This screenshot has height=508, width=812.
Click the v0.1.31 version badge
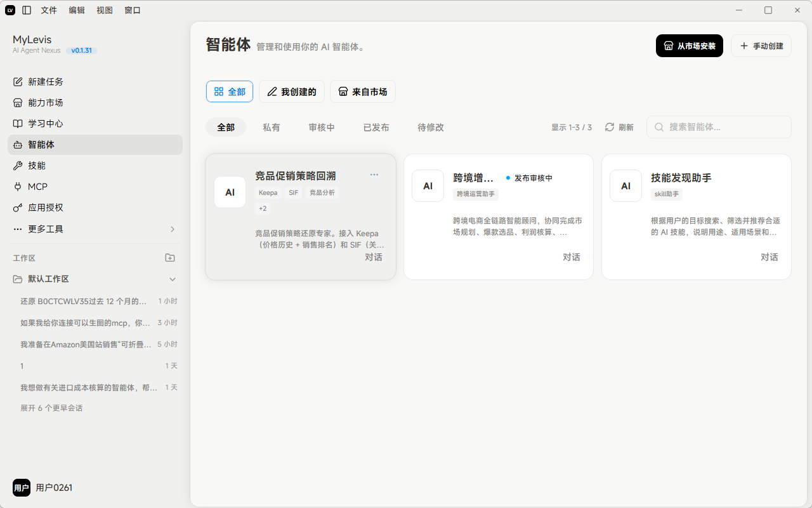click(81, 50)
